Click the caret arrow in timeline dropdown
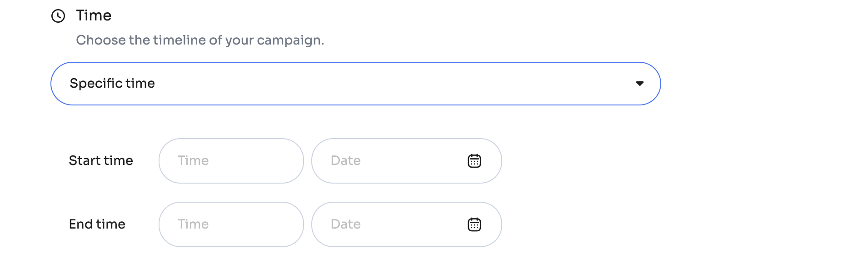This screenshot has height=269, width=868. [x=639, y=84]
